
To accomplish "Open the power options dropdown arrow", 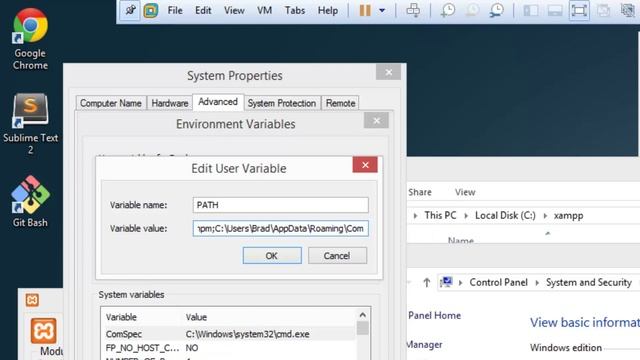I will pos(382,11).
